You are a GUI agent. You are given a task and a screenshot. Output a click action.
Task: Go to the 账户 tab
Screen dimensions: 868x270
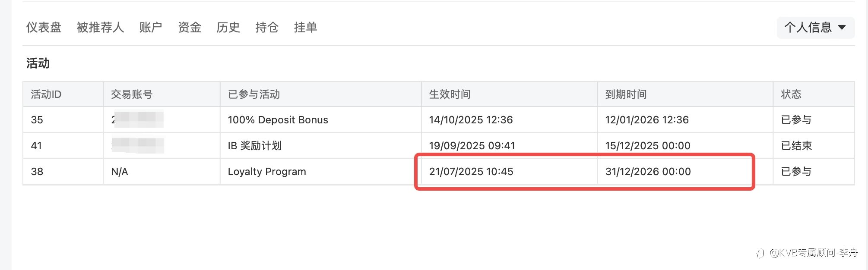(x=150, y=28)
